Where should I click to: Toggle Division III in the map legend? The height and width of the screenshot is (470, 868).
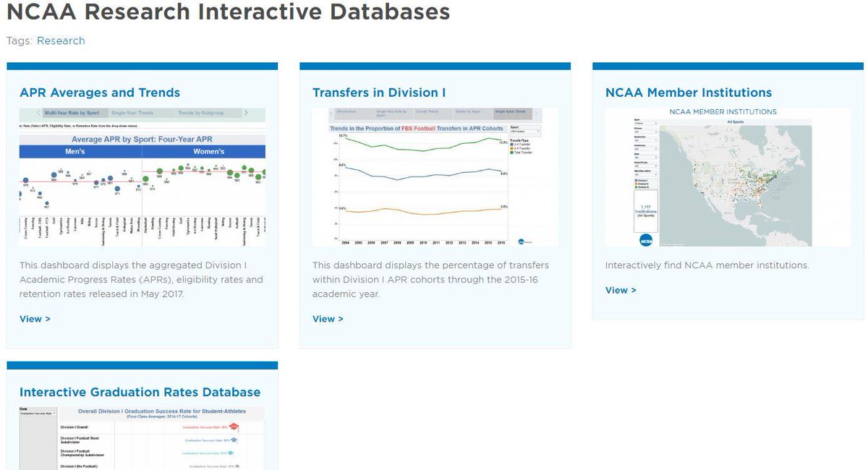[637, 187]
